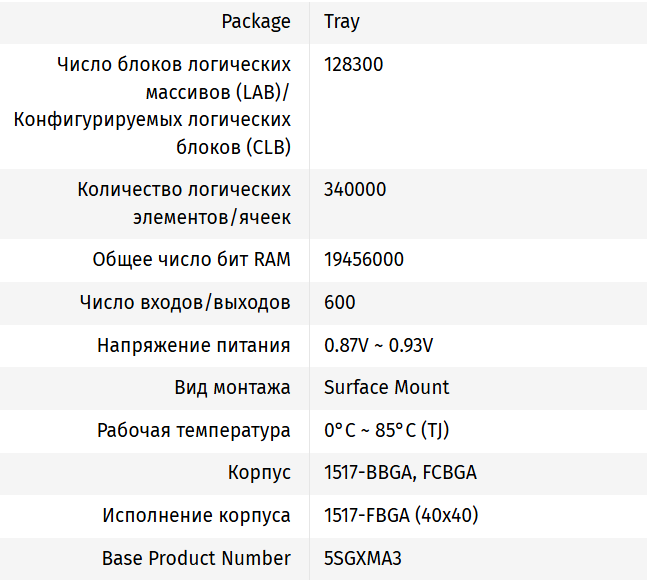
Task: Select the 128300 value
Action: (x=354, y=65)
